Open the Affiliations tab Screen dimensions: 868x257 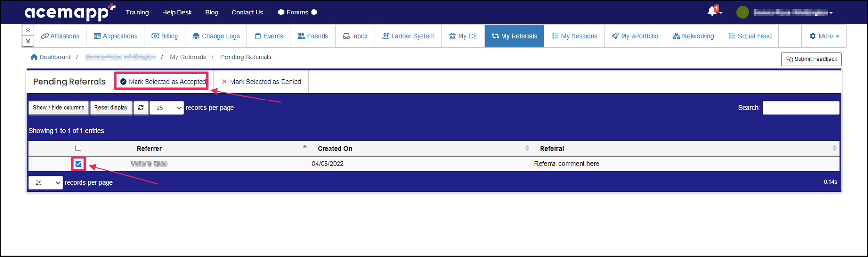(60, 36)
